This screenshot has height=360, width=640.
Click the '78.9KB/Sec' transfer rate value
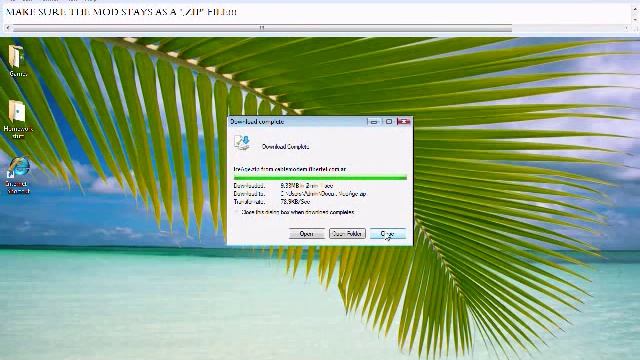[x=296, y=202]
